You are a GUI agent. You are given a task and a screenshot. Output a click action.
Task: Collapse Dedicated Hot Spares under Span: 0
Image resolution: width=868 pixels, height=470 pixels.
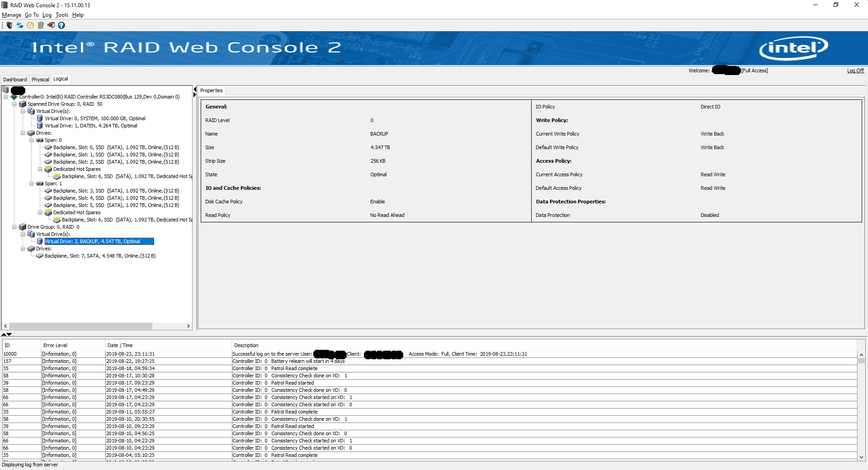pos(40,169)
